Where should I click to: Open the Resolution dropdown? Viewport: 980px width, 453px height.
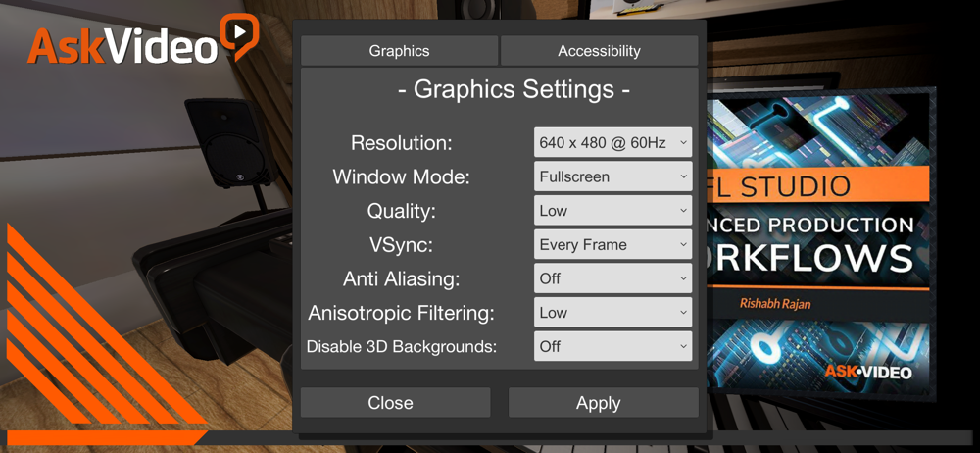[x=612, y=142]
